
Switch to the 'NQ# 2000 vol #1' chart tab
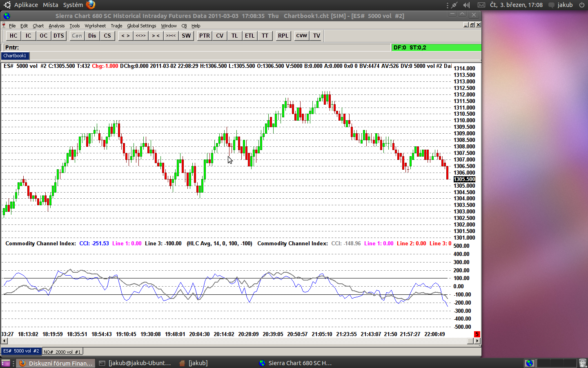[62, 352]
